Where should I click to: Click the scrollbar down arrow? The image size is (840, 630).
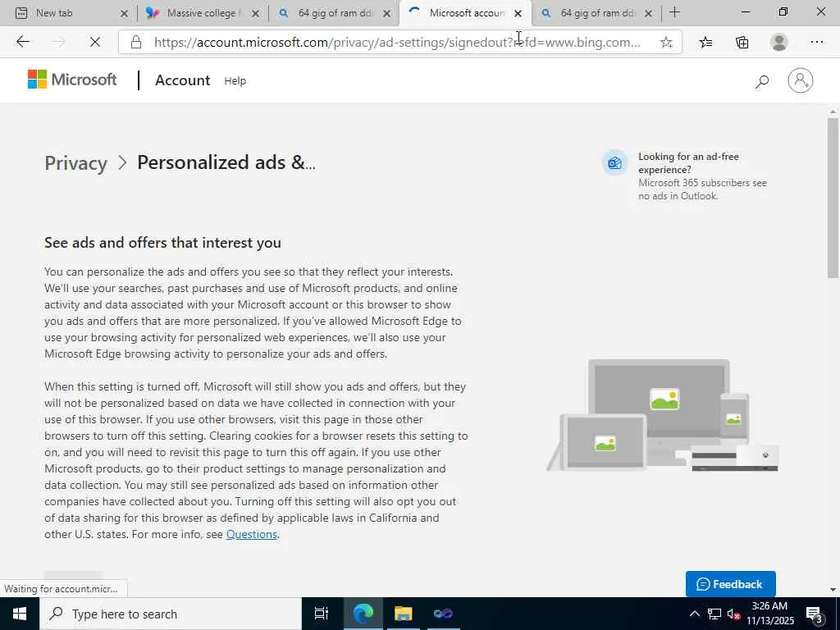click(x=833, y=590)
